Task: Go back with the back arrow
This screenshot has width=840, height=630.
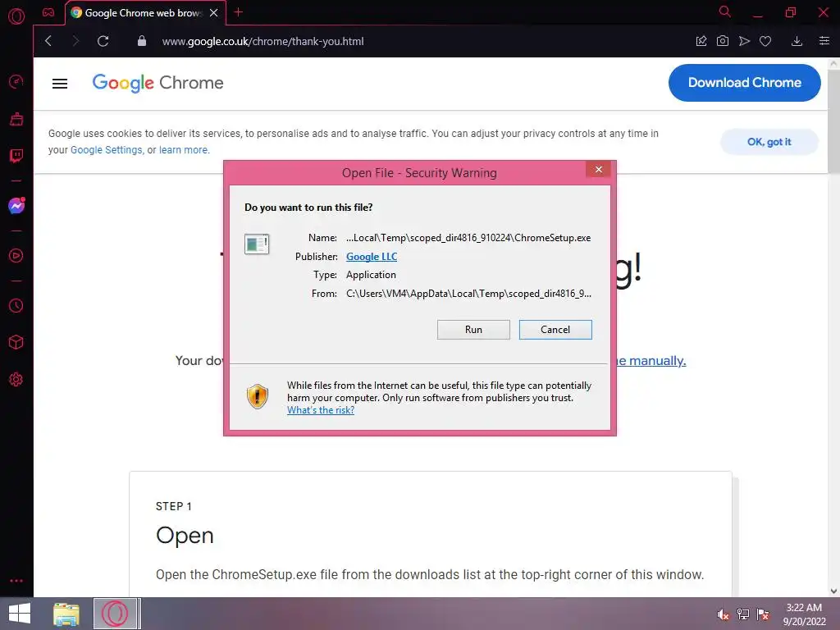Action: [48, 41]
